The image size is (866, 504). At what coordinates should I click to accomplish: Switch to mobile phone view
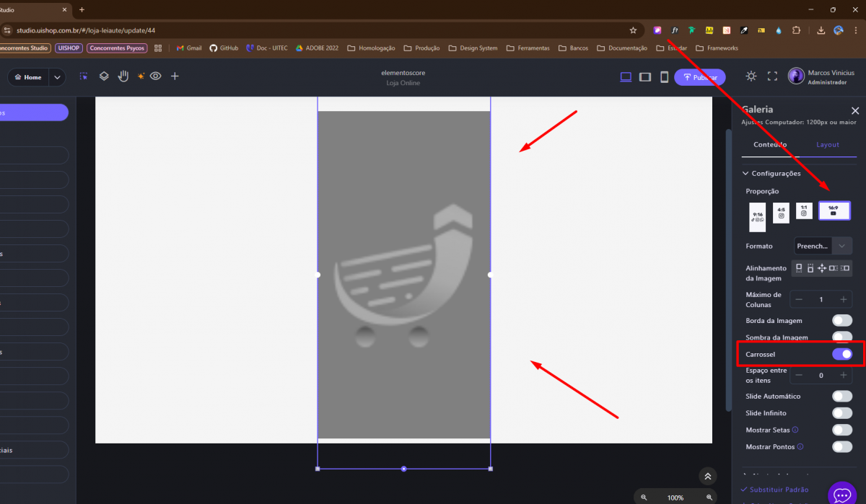pos(664,77)
